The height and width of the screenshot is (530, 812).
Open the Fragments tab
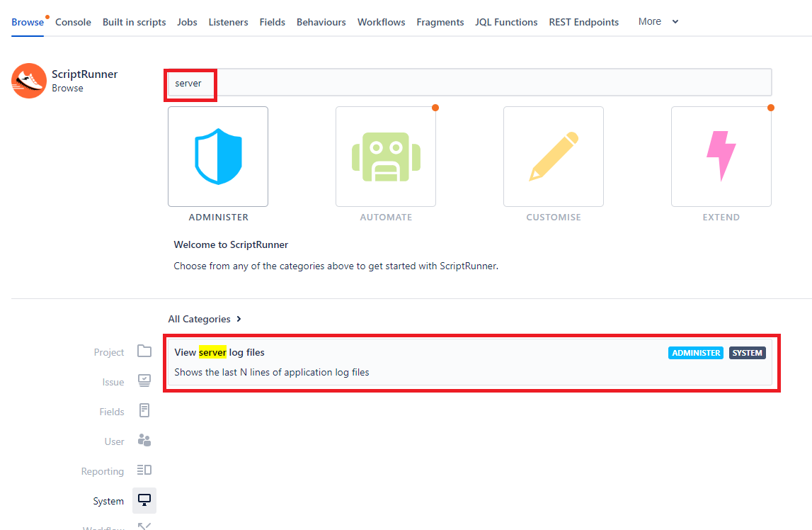(x=440, y=22)
